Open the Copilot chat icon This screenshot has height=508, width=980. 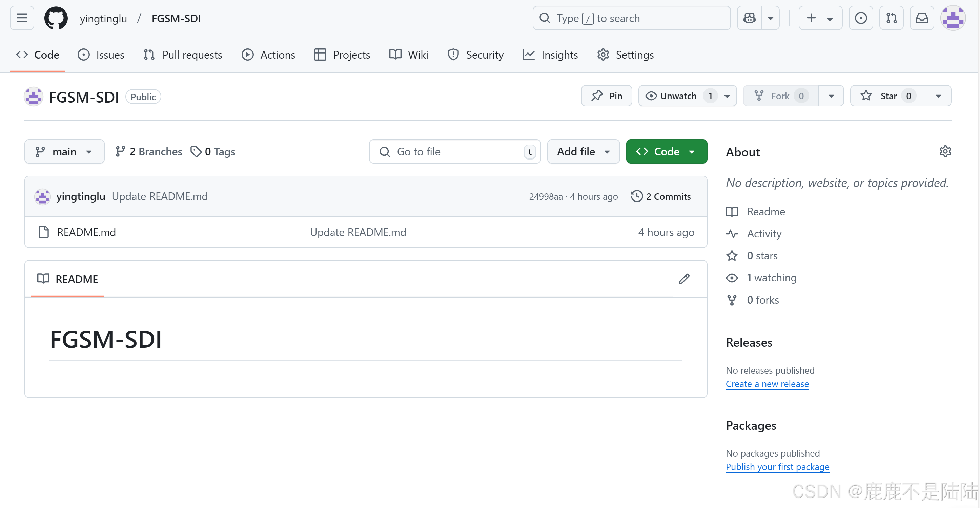pos(750,18)
